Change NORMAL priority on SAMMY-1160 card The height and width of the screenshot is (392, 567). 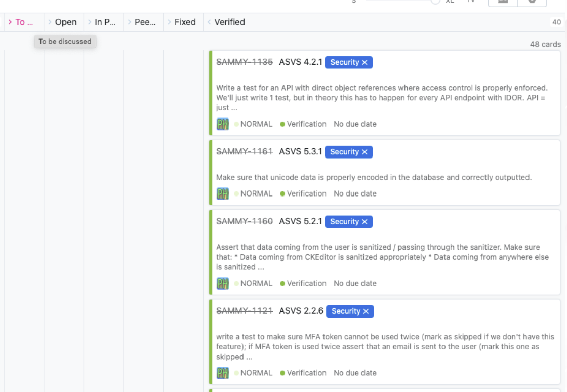tap(253, 283)
